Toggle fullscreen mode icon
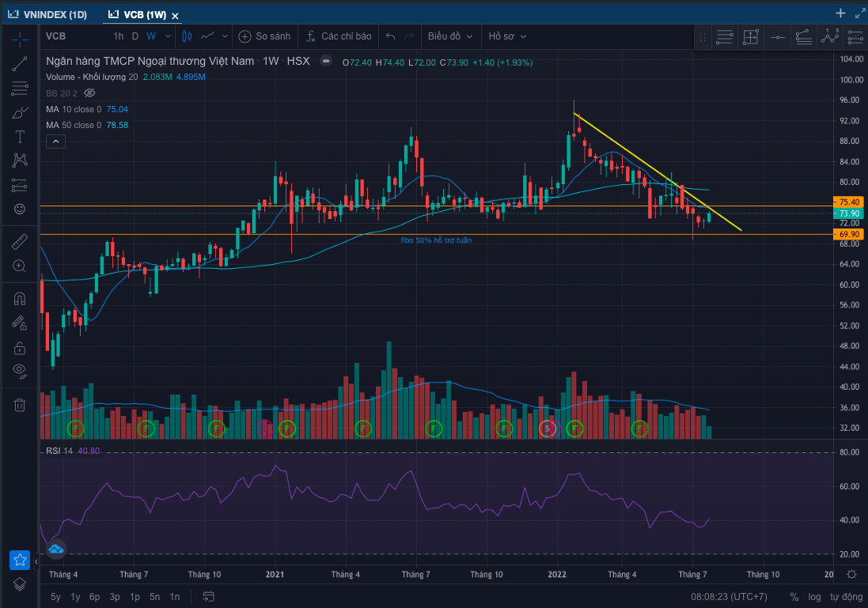This screenshot has width=868, height=608. 860,13
